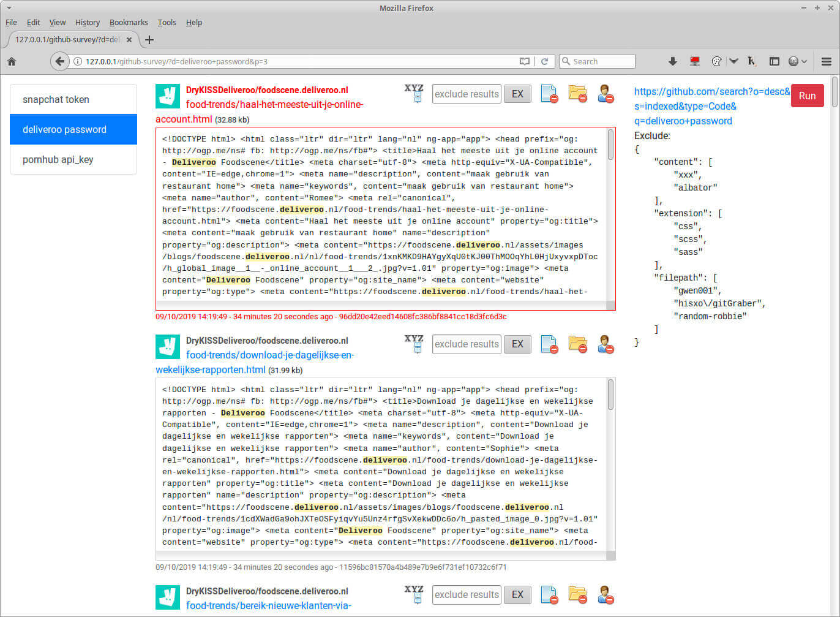The width and height of the screenshot is (840, 617).
Task: Exclude user icon on download-je-dagelijkse result
Action: tap(606, 344)
